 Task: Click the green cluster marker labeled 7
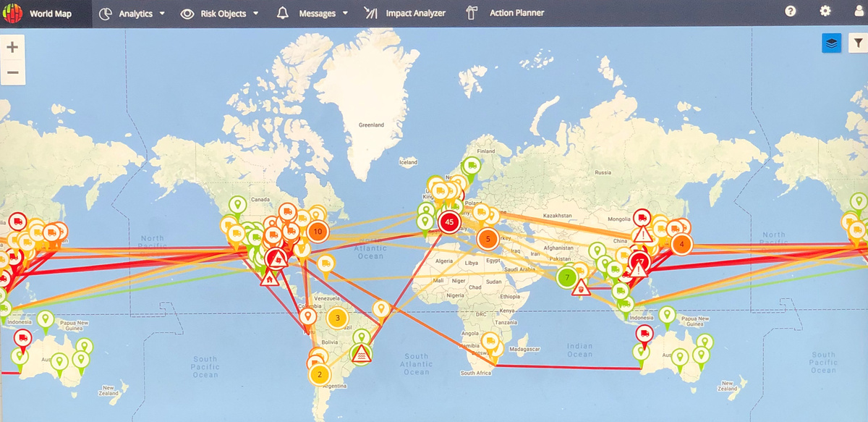tap(567, 277)
